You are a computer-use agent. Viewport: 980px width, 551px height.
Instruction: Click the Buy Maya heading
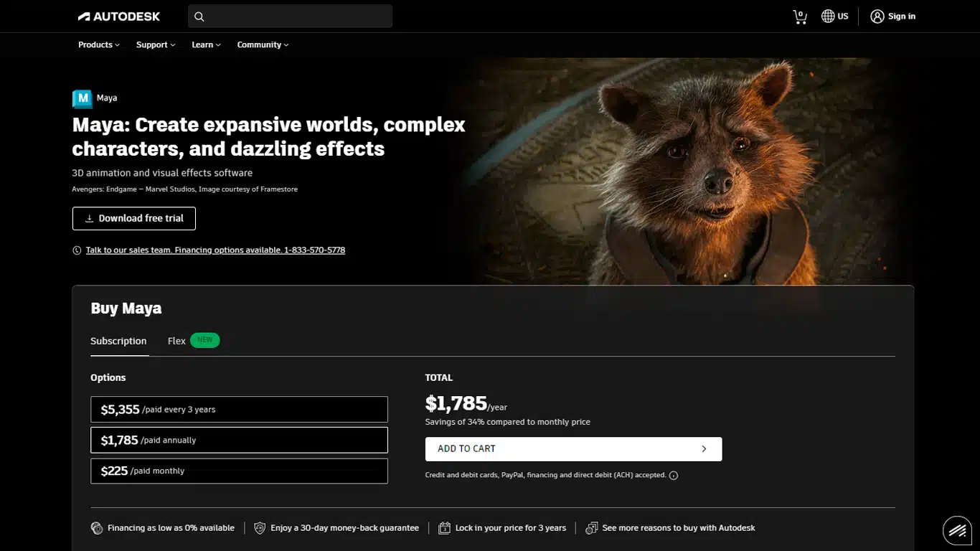(126, 309)
